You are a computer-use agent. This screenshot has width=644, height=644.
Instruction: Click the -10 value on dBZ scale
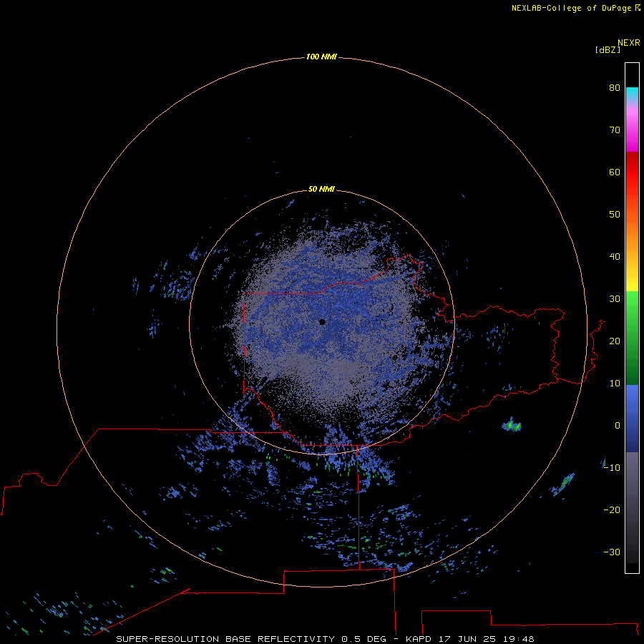point(612,468)
